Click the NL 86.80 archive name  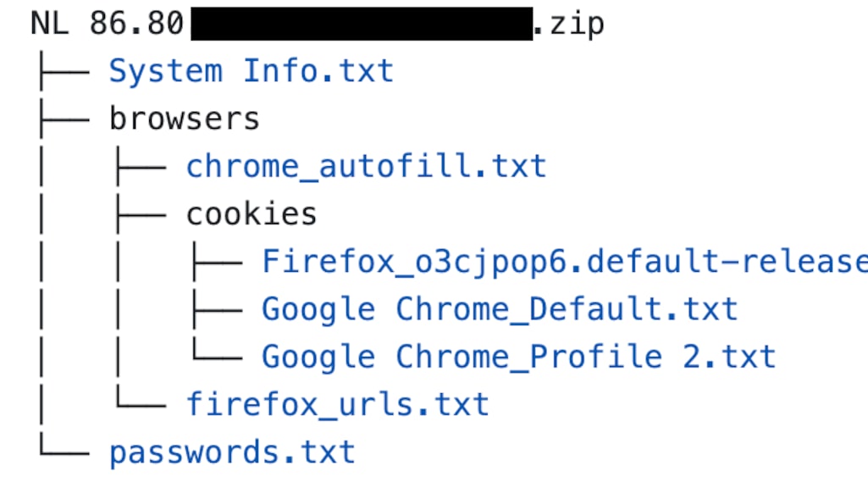[107, 23]
